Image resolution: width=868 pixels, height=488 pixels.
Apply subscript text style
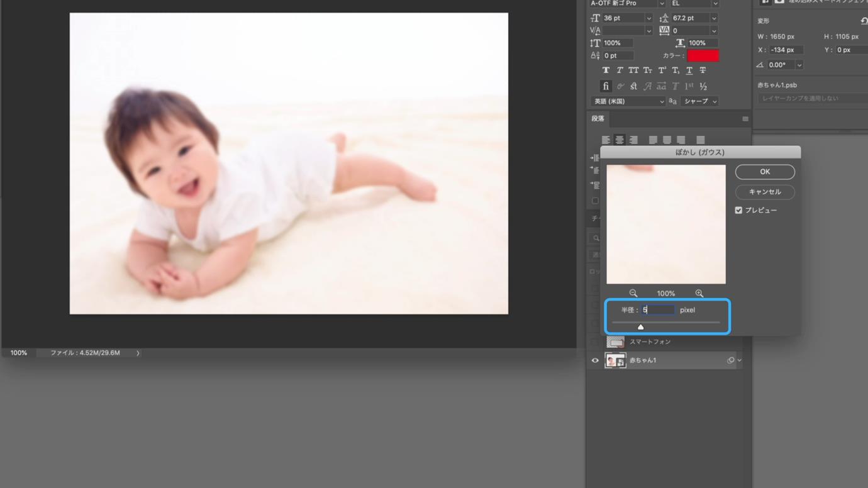[x=676, y=70]
